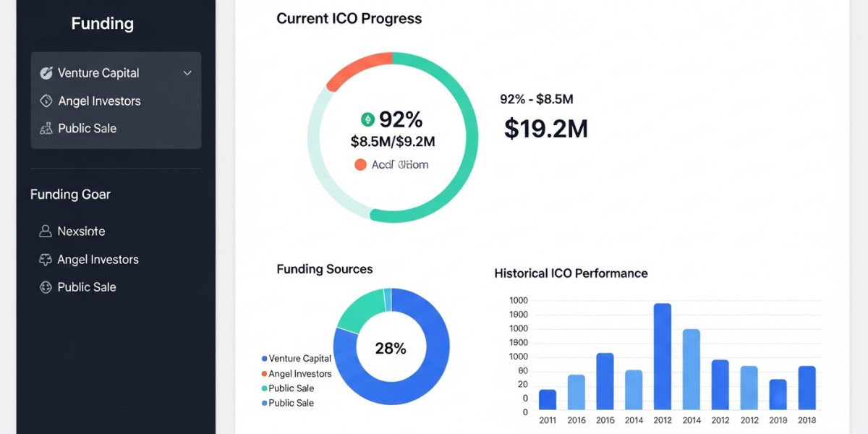Click the Angel Investors diamond icon in Funding

coord(46,101)
